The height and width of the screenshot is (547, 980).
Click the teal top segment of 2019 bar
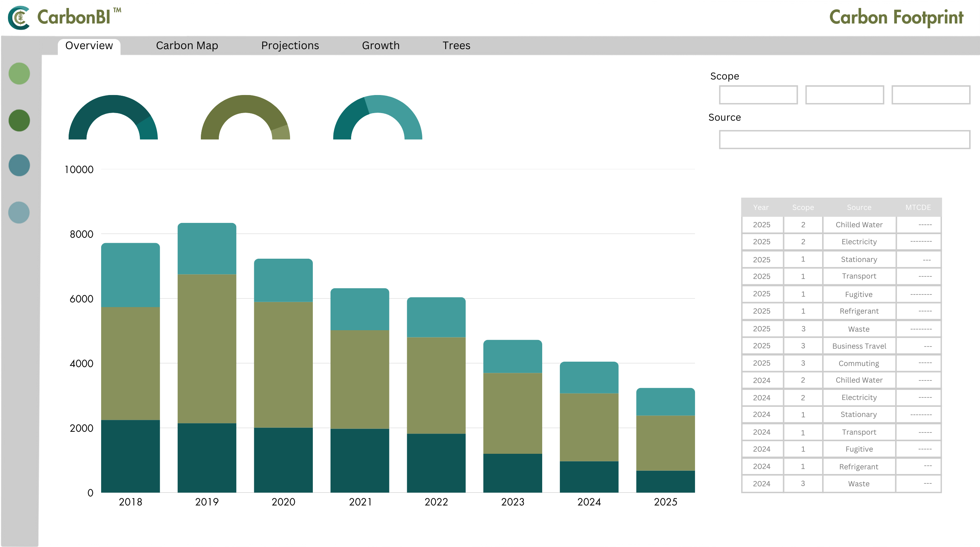(207, 249)
